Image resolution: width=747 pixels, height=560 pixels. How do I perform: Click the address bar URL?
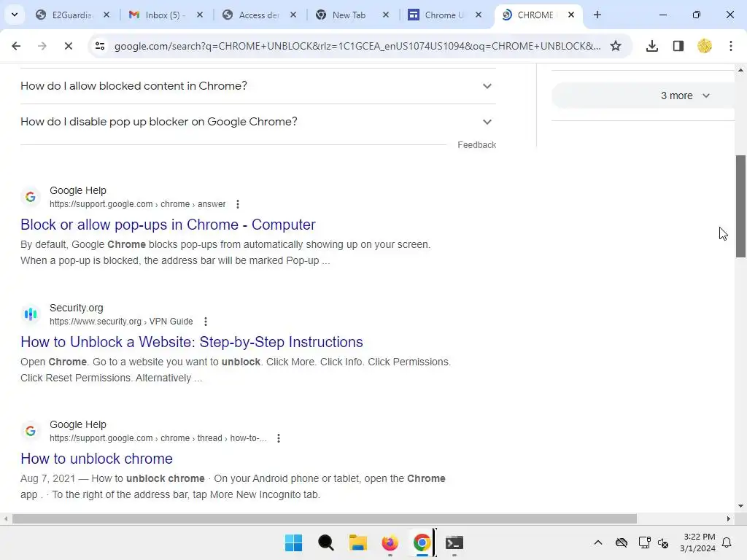357,46
